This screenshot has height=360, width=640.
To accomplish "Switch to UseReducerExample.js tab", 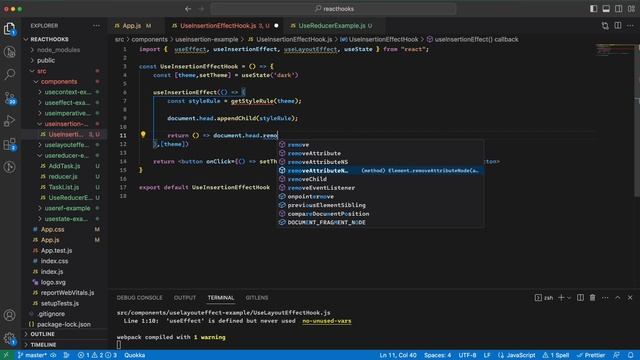I will pos(332,26).
